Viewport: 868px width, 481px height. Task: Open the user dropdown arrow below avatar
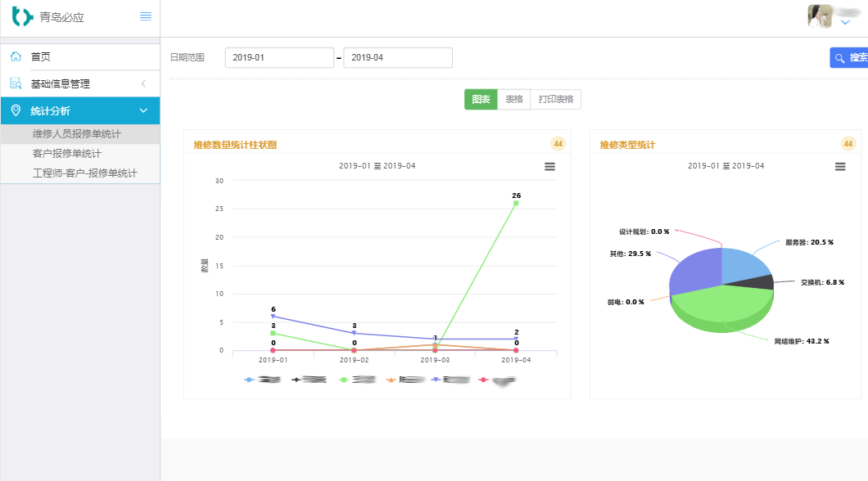845,23
